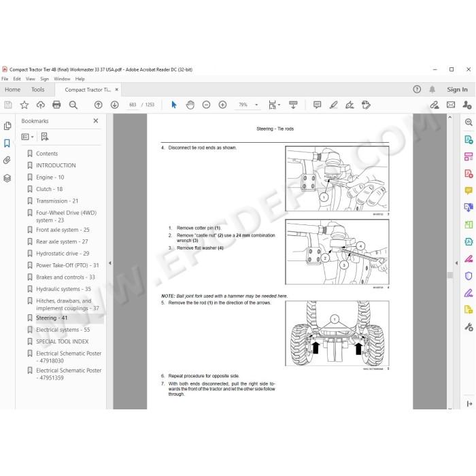
Task: Open the Electrical systems - 55 bookmark
Action: click(x=63, y=330)
